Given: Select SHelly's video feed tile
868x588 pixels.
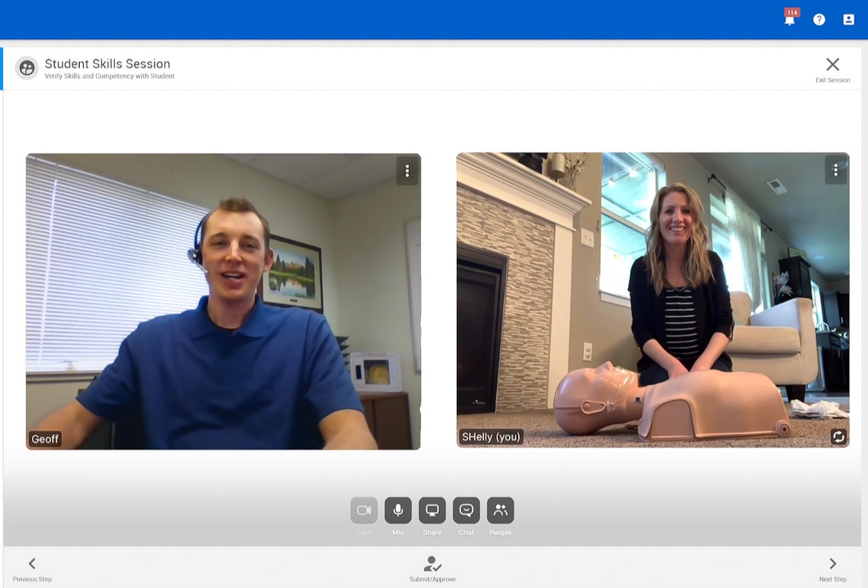Looking at the screenshot, I should tap(652, 300).
